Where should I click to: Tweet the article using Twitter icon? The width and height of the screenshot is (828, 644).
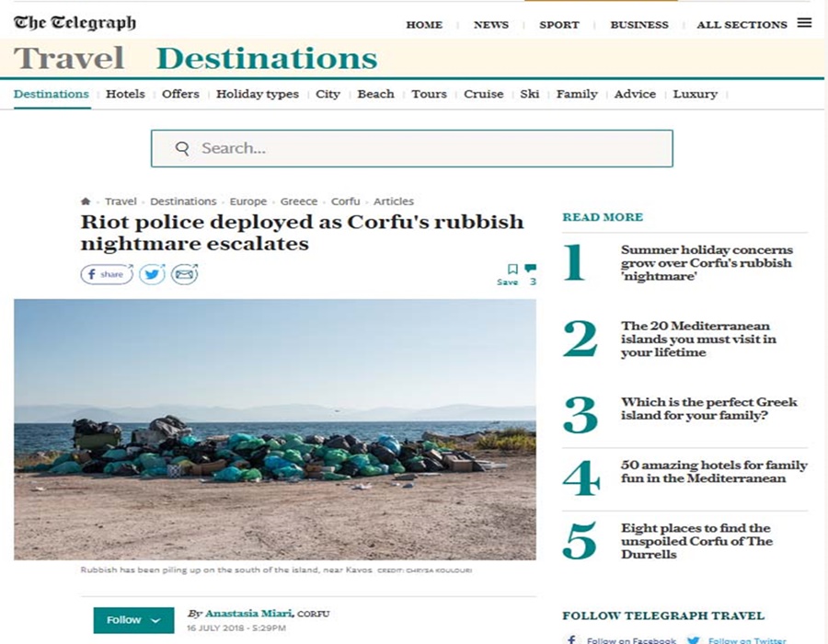point(152,274)
